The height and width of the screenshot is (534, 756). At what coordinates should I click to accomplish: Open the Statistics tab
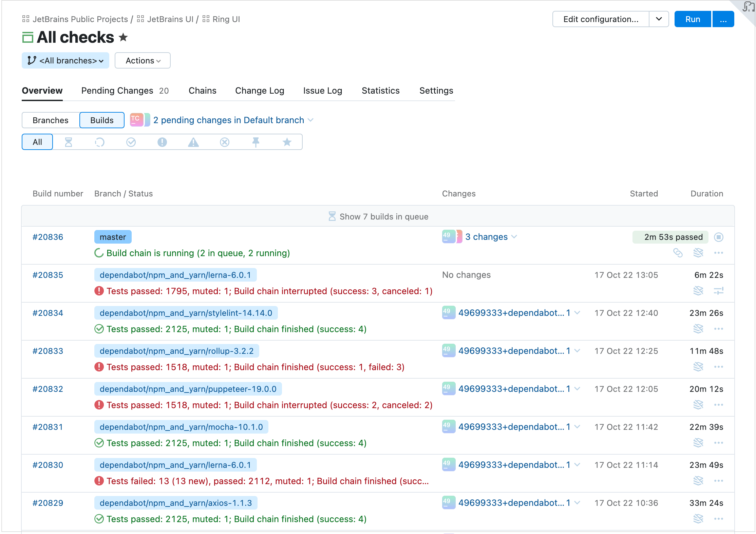(380, 91)
